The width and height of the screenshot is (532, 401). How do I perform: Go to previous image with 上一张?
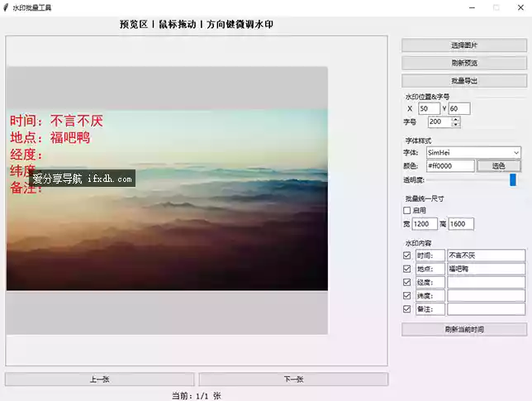pyautogui.click(x=99, y=380)
